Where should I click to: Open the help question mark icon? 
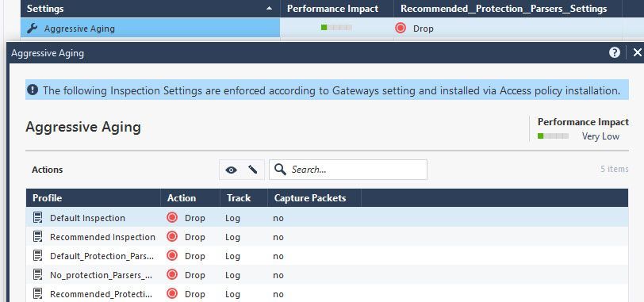coord(615,52)
